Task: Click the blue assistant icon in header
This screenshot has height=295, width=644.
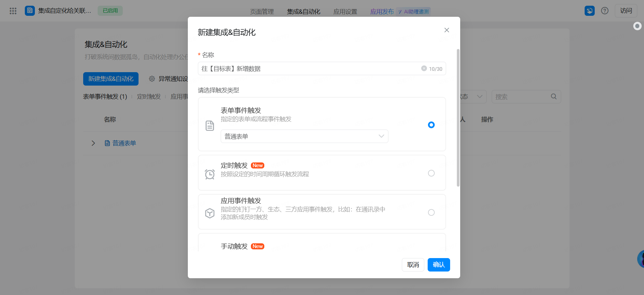Action: 590,11
